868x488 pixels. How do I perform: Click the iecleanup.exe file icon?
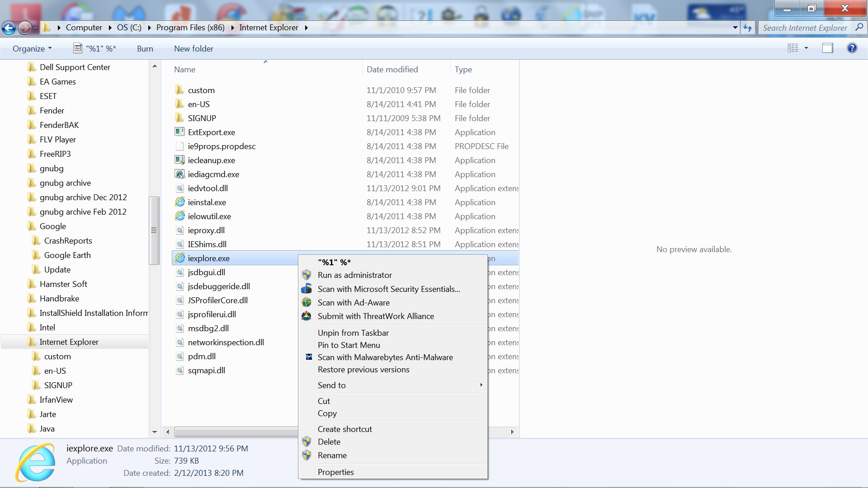tap(180, 160)
